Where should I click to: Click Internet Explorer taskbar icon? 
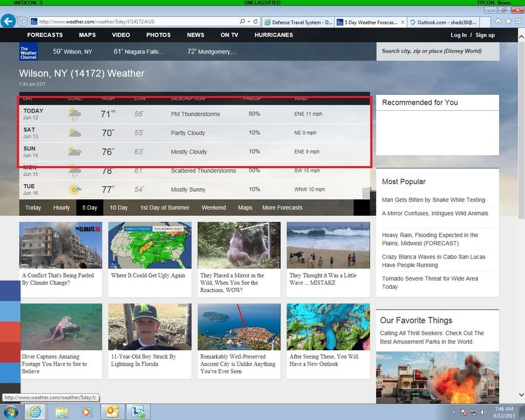point(35,412)
